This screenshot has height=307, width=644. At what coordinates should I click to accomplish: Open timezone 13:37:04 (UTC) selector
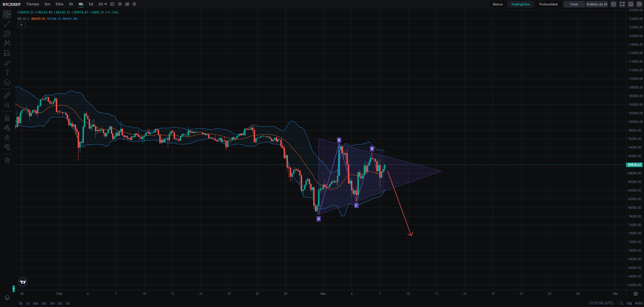601,303
